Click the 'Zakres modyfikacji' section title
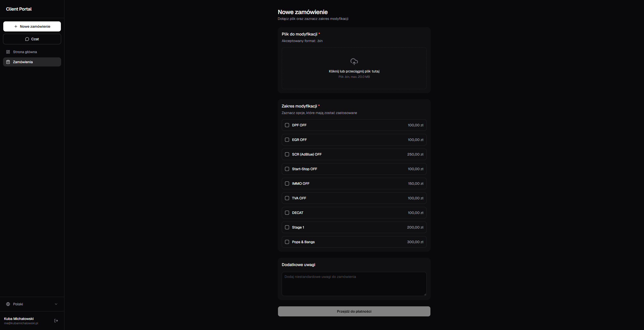This screenshot has height=330, width=644. tap(299, 106)
